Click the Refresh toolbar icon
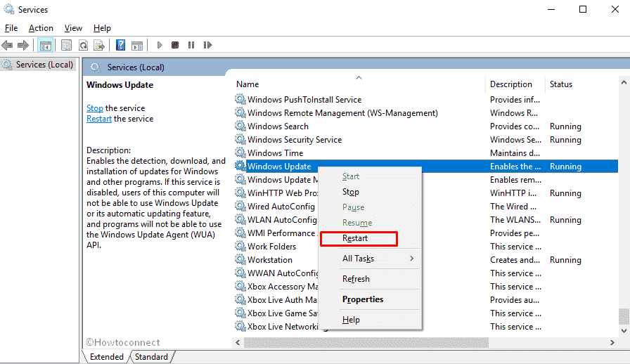This screenshot has height=364, width=630. pyautogui.click(x=83, y=45)
